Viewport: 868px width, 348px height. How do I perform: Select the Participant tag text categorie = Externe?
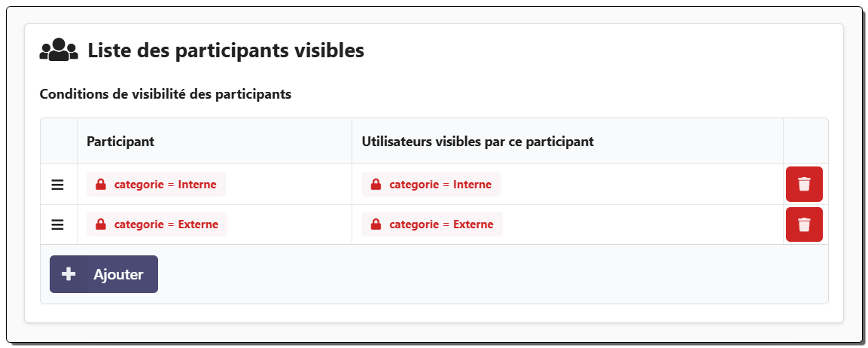tap(166, 224)
